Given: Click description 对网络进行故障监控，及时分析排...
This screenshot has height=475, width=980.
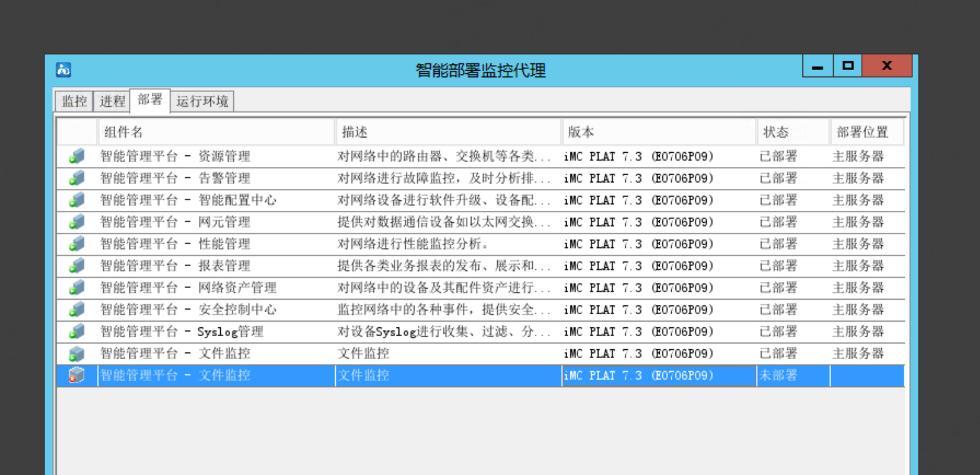Looking at the screenshot, I should click(445, 178).
